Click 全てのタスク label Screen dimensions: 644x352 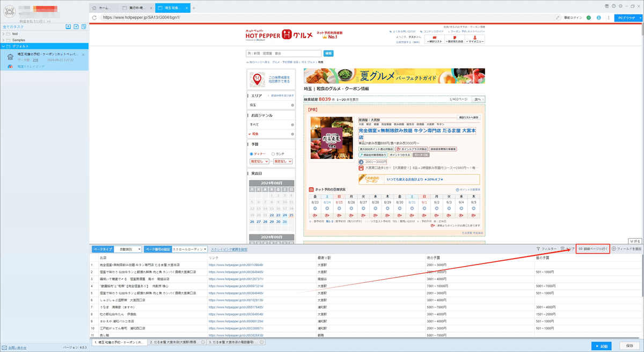14,26
